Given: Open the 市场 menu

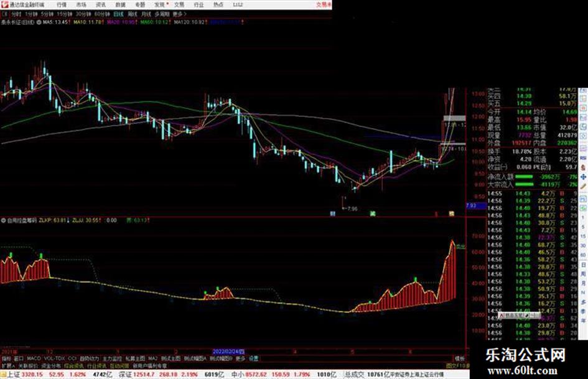Looking at the screenshot, I should (81, 5).
